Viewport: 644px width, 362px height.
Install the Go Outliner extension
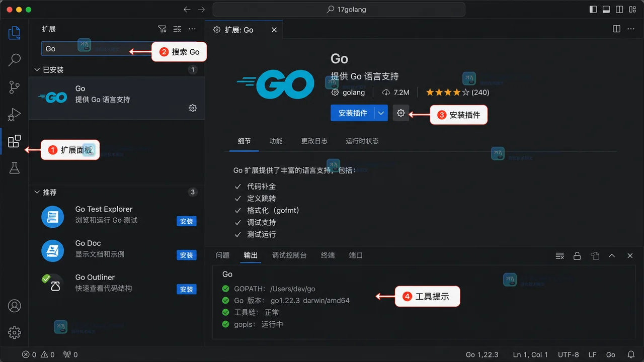coord(187,290)
